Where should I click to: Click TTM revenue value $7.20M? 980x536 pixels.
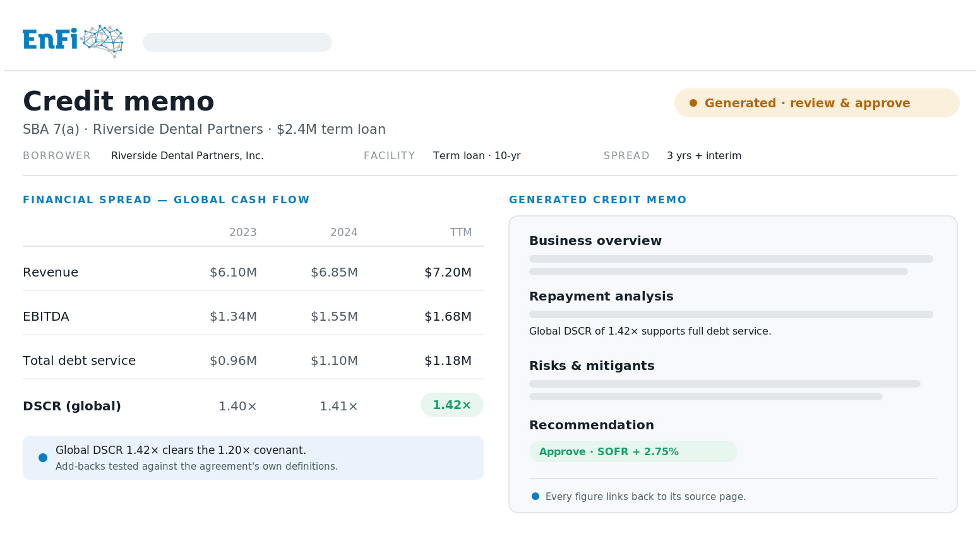pyautogui.click(x=448, y=272)
